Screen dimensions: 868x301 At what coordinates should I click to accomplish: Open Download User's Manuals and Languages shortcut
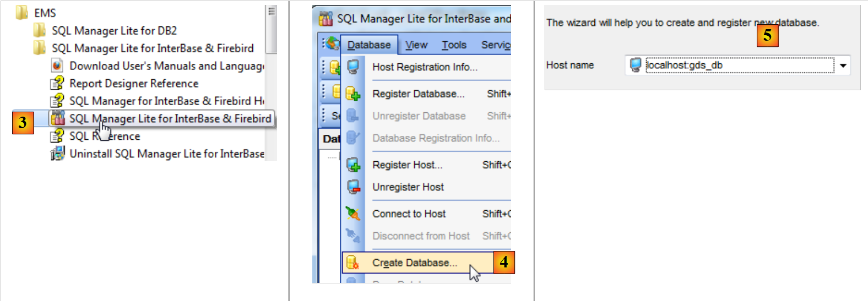pos(166,66)
